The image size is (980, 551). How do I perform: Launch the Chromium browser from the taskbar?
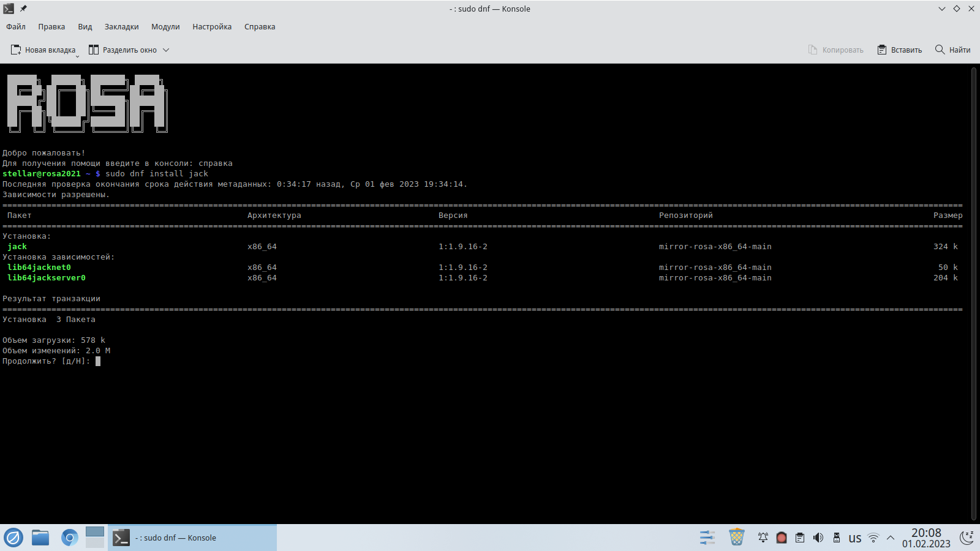point(69,538)
